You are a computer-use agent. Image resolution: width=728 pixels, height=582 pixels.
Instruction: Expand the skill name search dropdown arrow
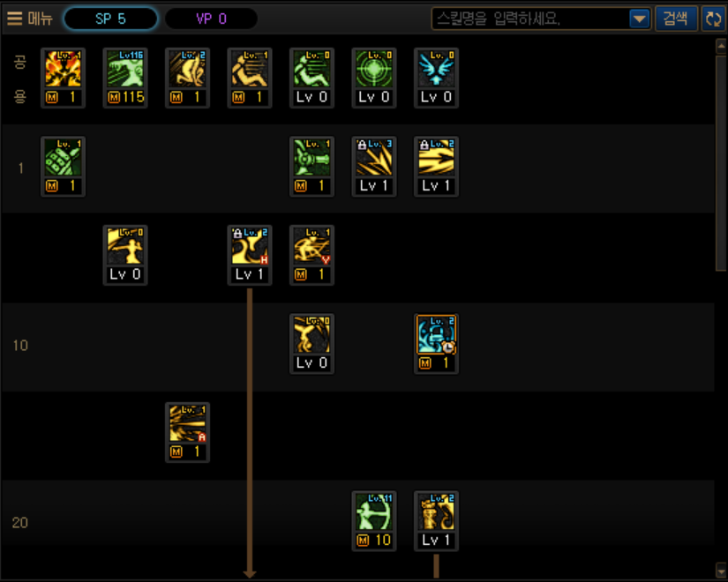click(x=640, y=19)
